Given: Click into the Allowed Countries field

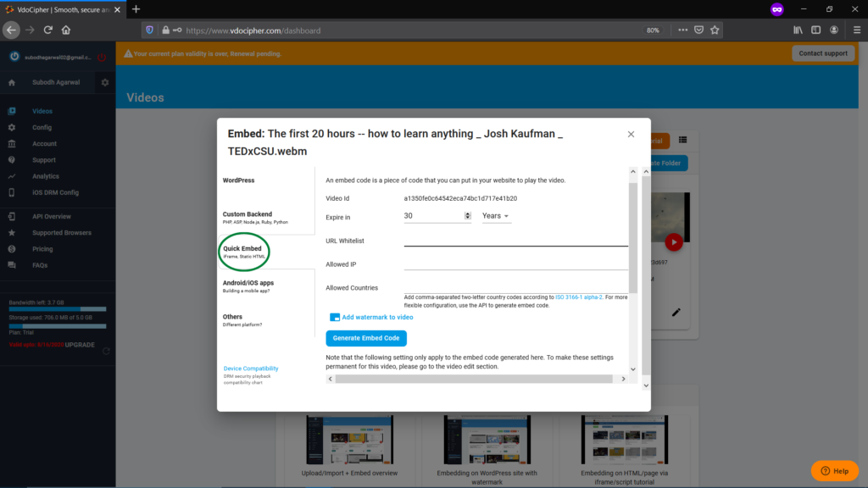Looking at the screenshot, I should tap(516, 287).
